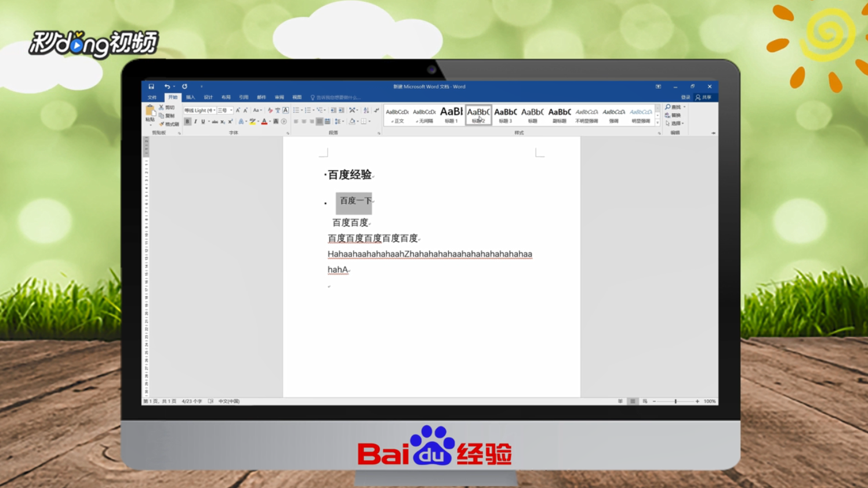
Task: Apply the 副标题 Subtitle style
Action: (x=560, y=115)
